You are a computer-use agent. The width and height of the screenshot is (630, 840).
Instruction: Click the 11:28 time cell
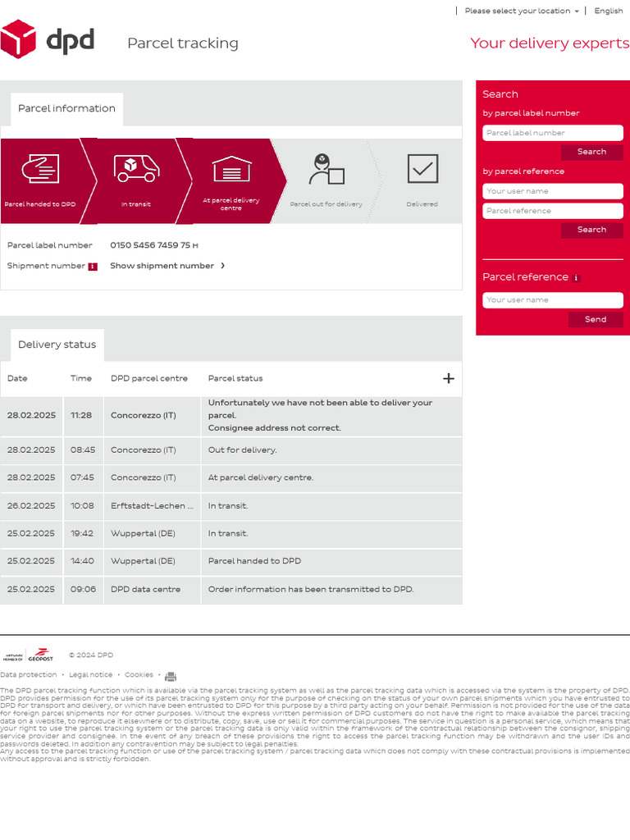[84, 416]
